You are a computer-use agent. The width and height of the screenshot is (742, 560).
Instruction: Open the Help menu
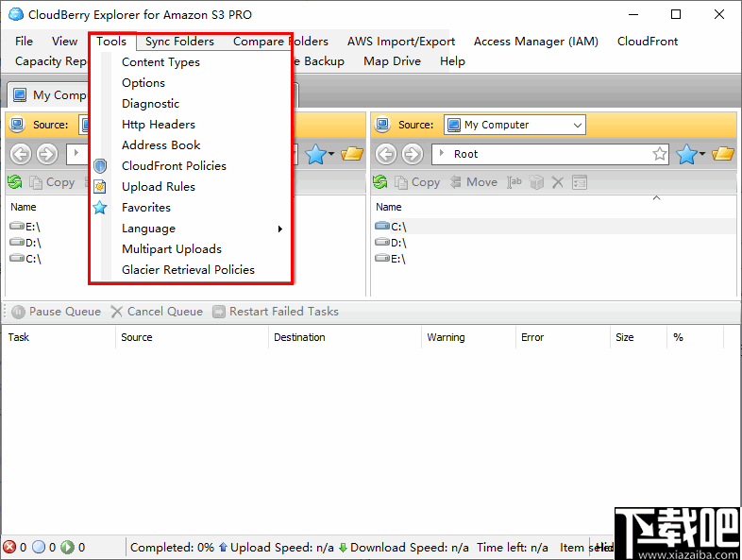click(452, 61)
